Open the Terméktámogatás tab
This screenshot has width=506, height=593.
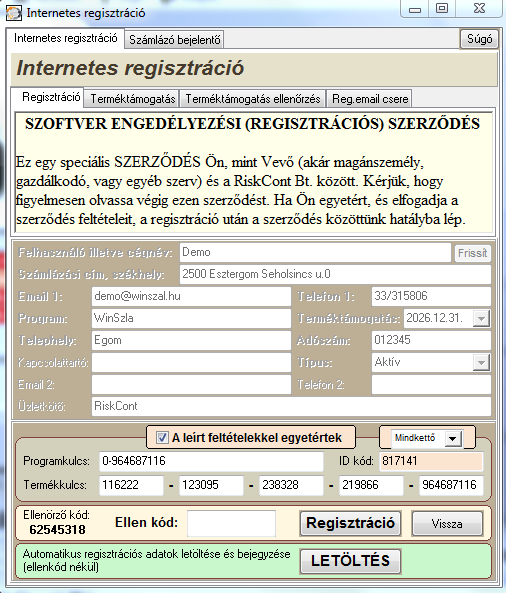[x=132, y=99]
